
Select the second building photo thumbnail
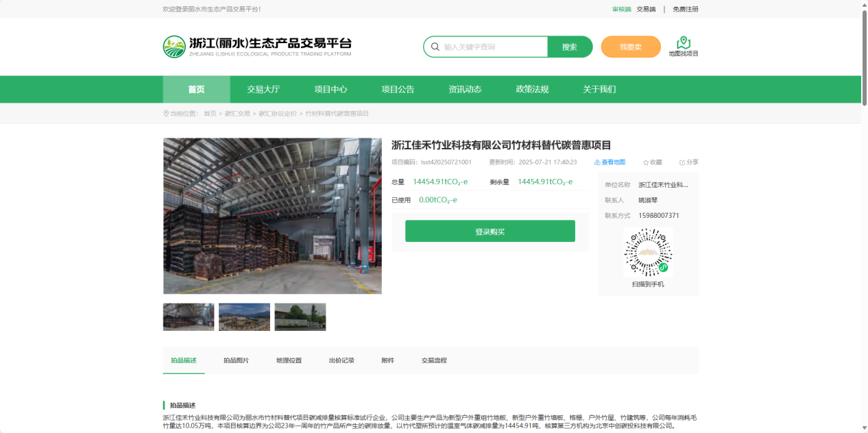[244, 317]
